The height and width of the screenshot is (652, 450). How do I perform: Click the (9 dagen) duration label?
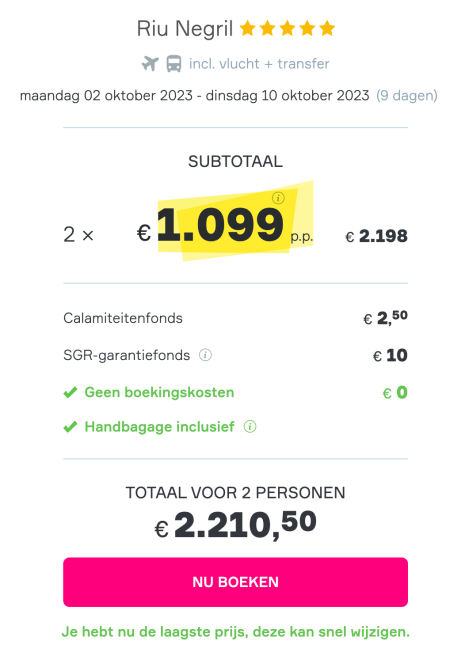(407, 96)
